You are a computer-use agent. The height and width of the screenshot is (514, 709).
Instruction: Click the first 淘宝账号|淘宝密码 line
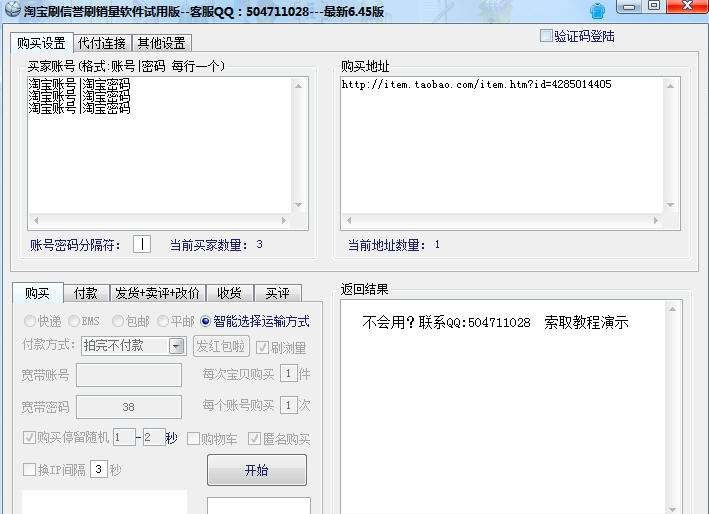pos(79,84)
